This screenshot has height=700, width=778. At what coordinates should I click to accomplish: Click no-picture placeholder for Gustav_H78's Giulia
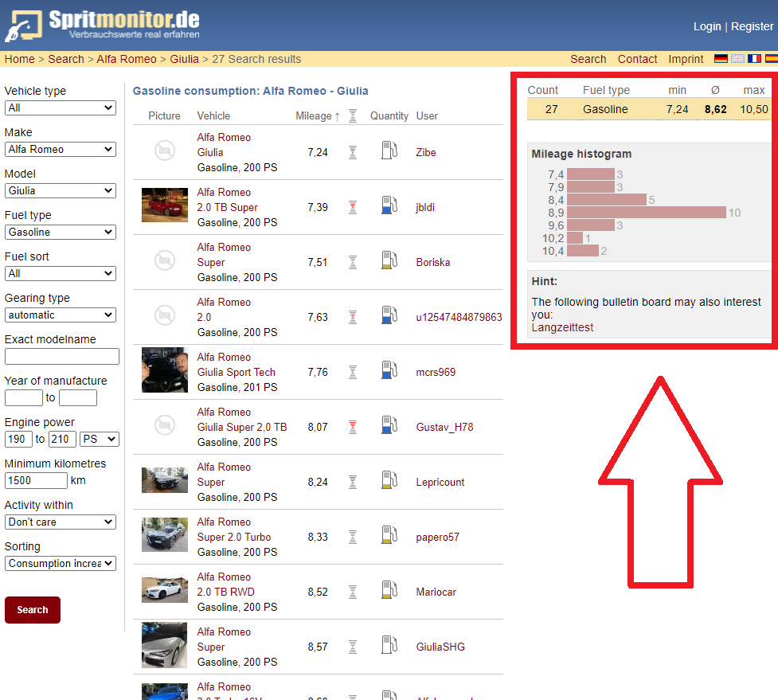(165, 425)
